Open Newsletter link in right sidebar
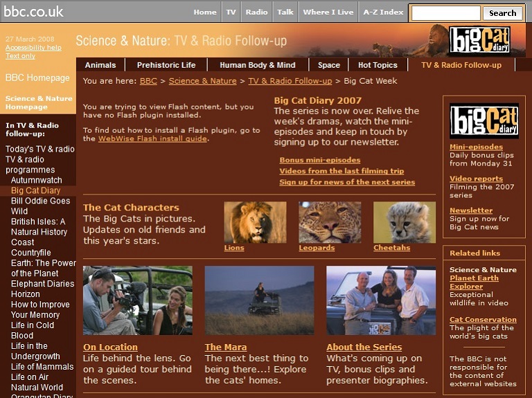This screenshot has height=398, width=532. point(471,210)
